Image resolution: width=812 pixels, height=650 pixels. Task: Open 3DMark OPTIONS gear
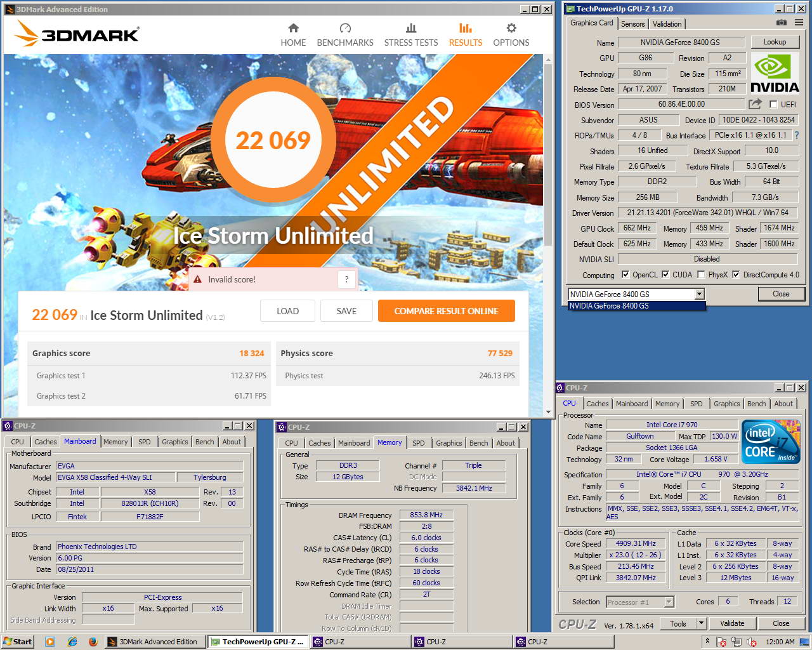tap(511, 35)
